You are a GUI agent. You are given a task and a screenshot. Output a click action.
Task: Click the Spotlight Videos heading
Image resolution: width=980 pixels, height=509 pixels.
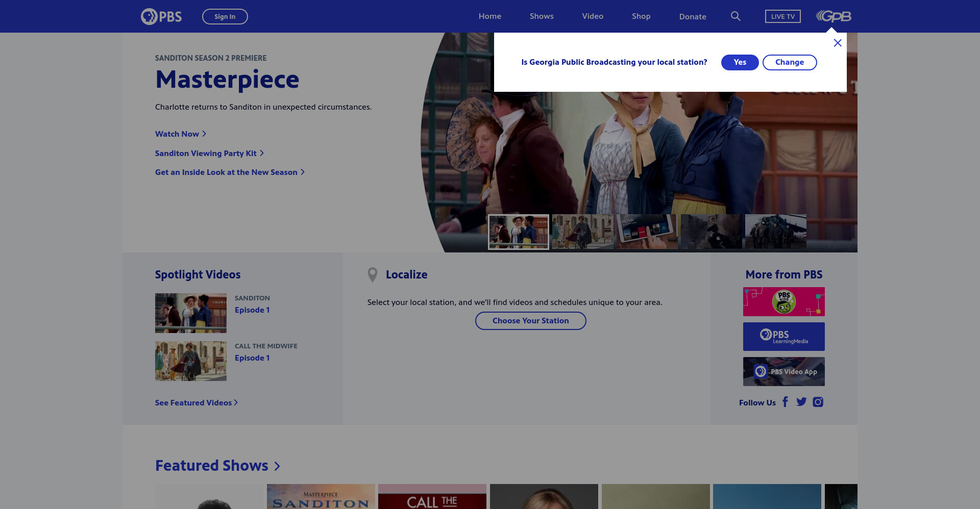tap(198, 275)
